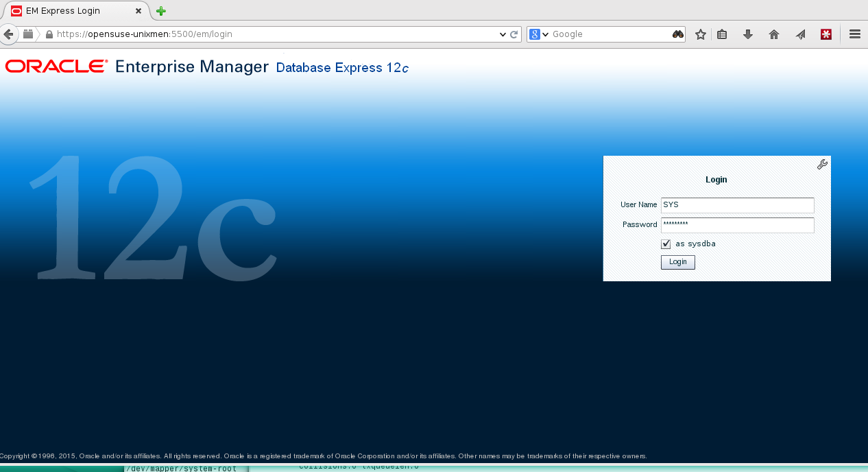Select the EM Express Login tab
This screenshot has height=472, width=868.
pos(76,11)
